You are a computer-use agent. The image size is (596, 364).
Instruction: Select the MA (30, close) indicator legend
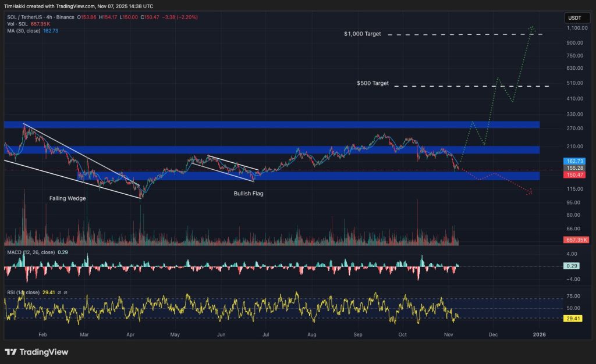[x=25, y=31]
